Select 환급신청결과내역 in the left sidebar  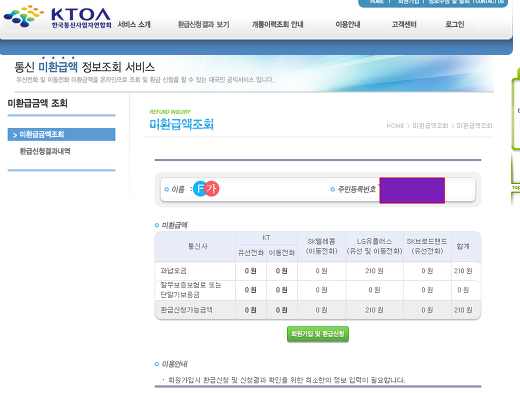45,151
